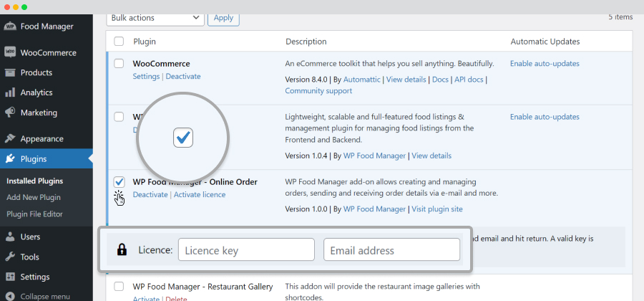Click the Plugins plug icon
644x301 pixels.
point(10,158)
